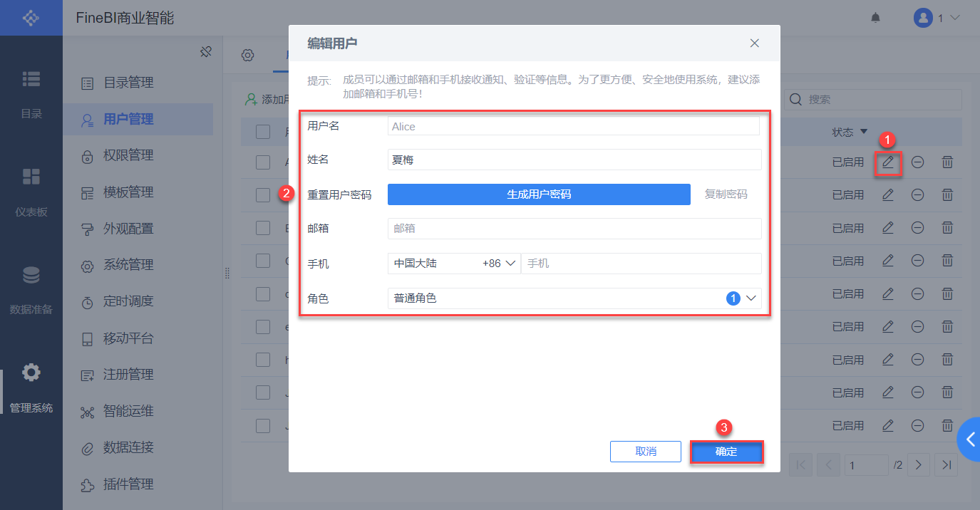Tick the checkbox of row starting with e

(x=263, y=326)
